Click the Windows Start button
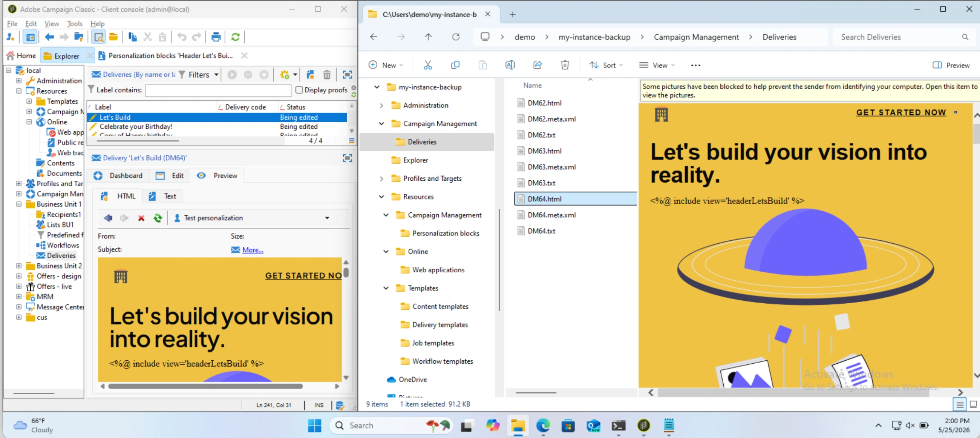 tap(314, 426)
